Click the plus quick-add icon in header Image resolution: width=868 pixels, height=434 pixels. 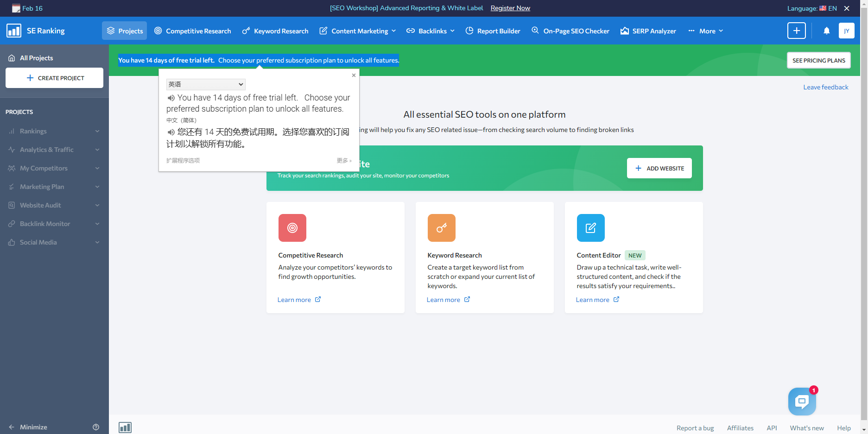click(797, 31)
